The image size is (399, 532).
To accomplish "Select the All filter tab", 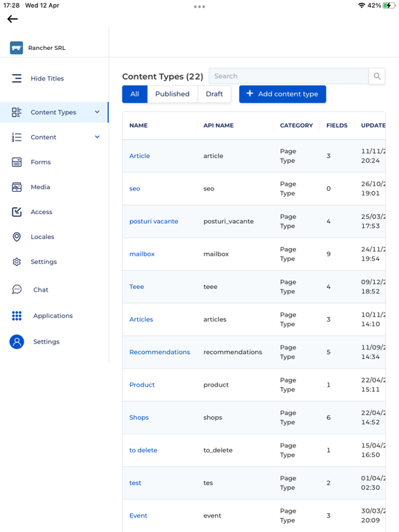I will [x=134, y=94].
